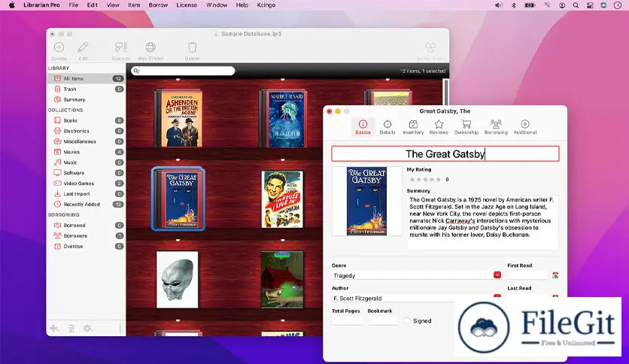Click the Spotlight search icon in menu bar
This screenshot has width=629, height=364.
tap(576, 5)
